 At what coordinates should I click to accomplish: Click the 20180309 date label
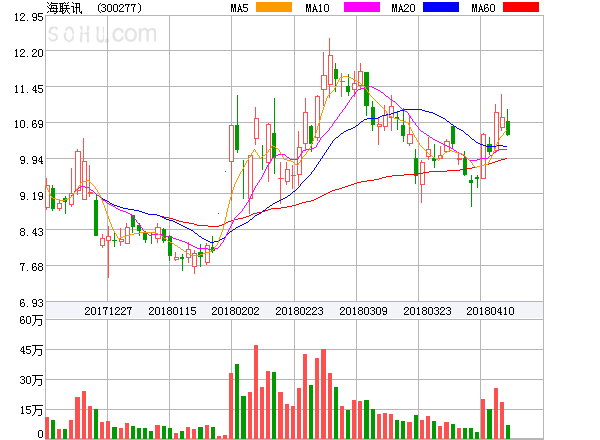click(363, 311)
